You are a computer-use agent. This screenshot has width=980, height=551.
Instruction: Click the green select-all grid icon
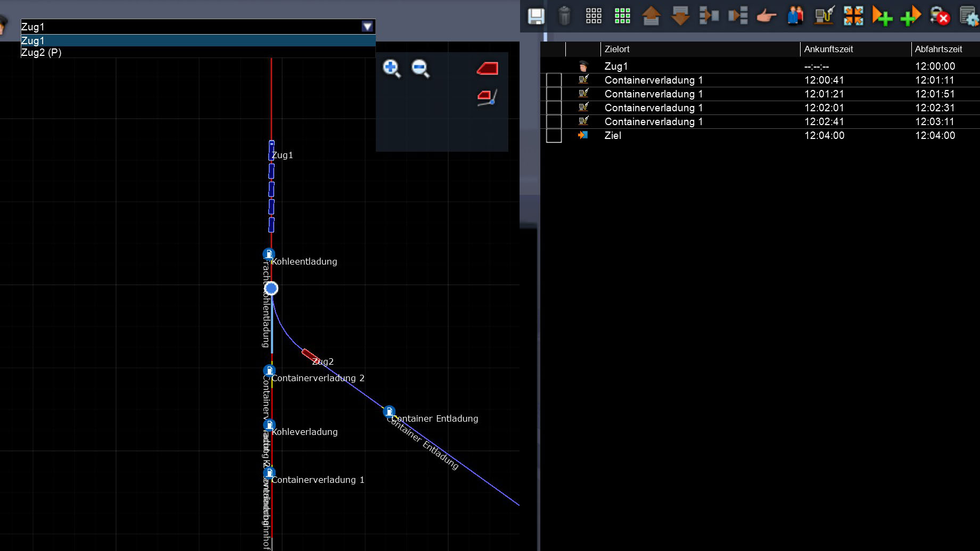click(x=622, y=16)
